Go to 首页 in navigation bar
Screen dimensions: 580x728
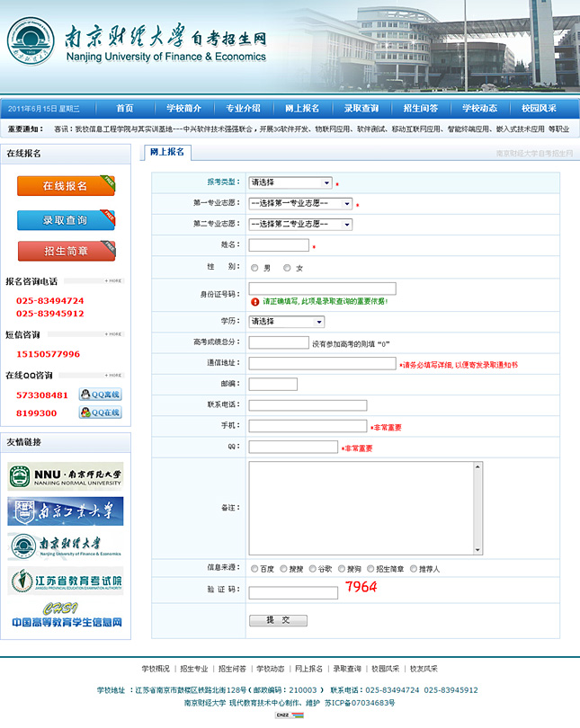point(124,108)
